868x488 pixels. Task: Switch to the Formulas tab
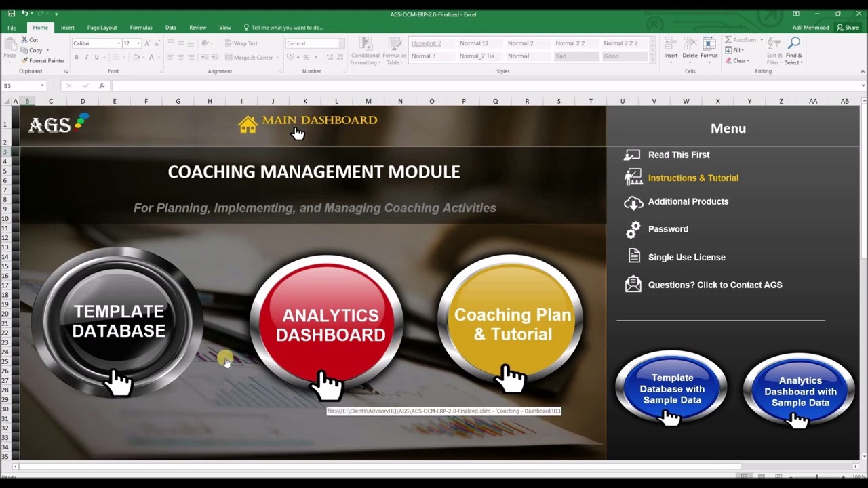[141, 28]
